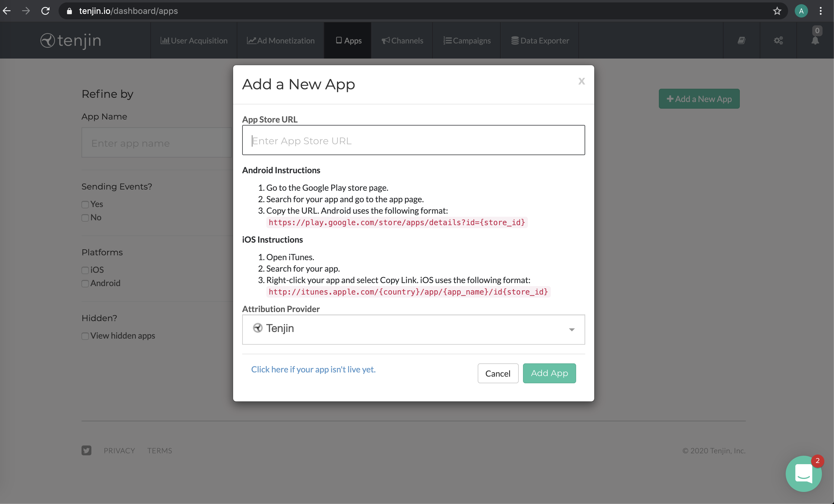Open the browser three-dot menu
The image size is (834, 504).
820,11
